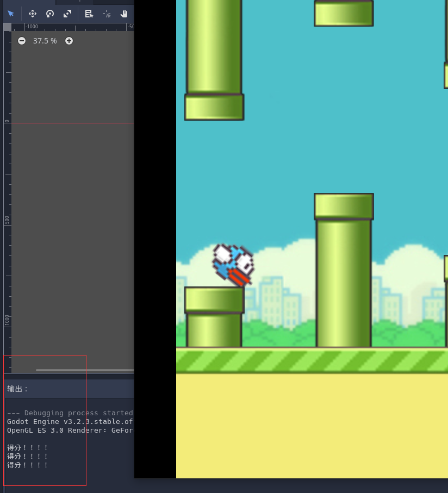Screen dimensions: 448x493
Task: Click the 输出： output panel label
Action: pos(17,389)
